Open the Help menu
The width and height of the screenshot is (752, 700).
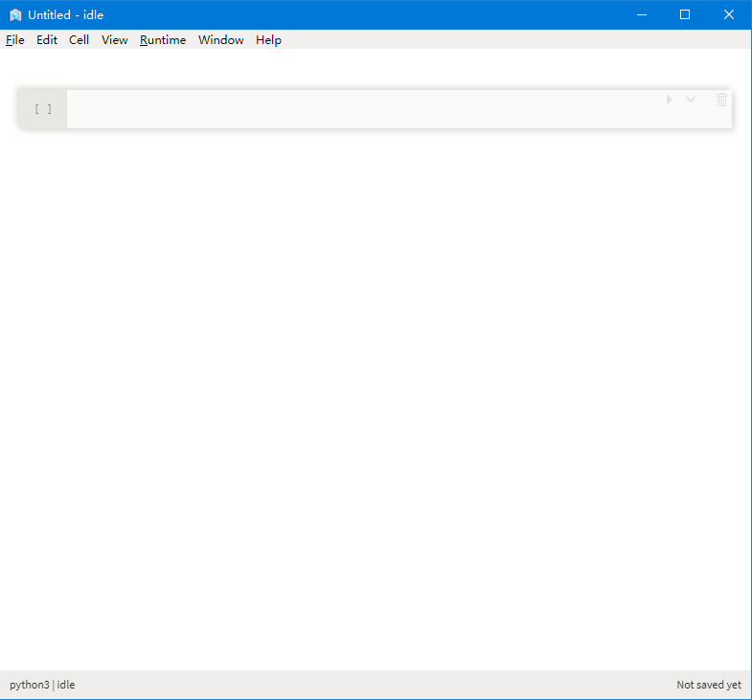coord(268,40)
